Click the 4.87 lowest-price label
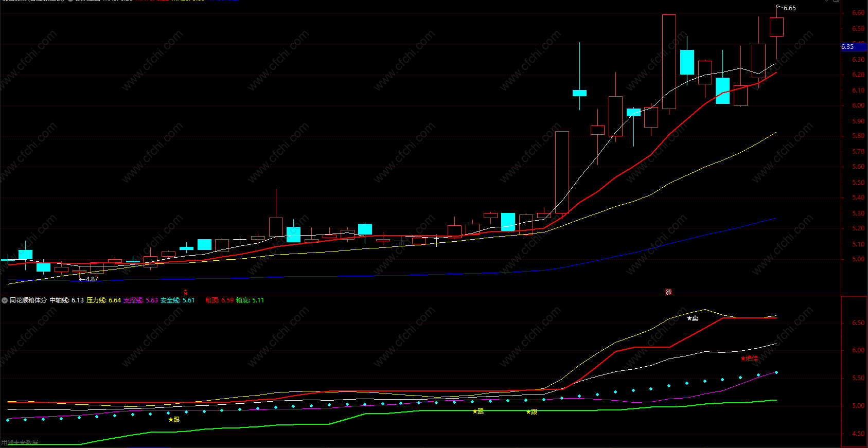 coord(92,279)
